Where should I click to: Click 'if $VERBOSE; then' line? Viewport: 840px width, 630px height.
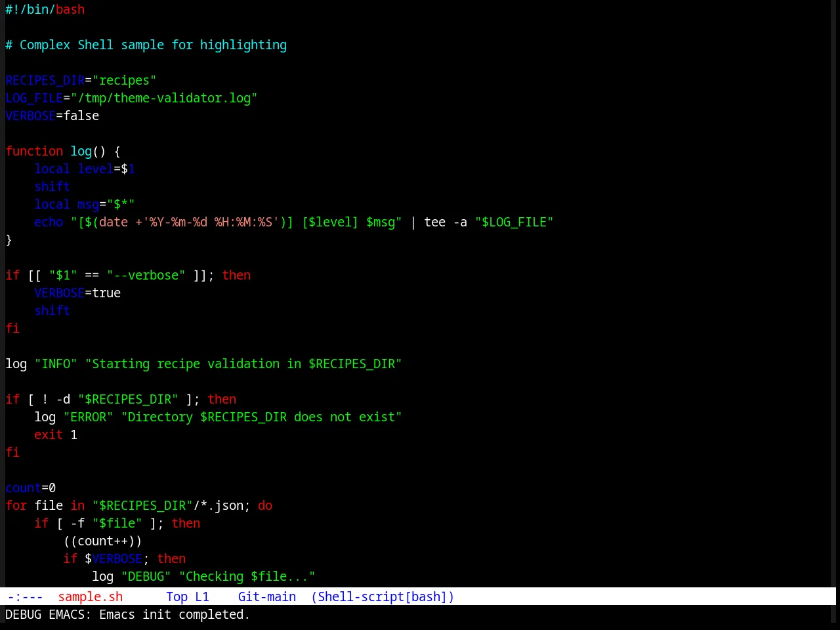(125, 558)
